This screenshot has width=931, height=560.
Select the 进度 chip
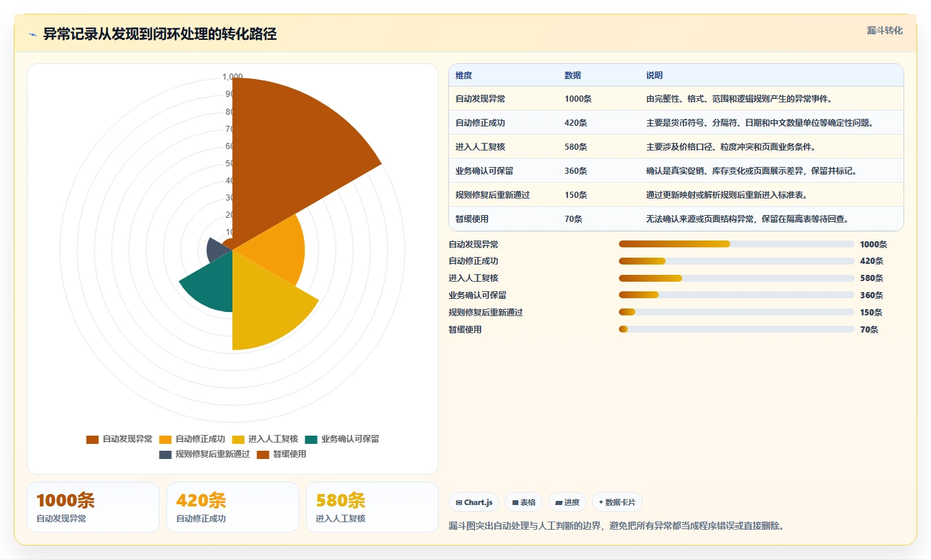567,502
